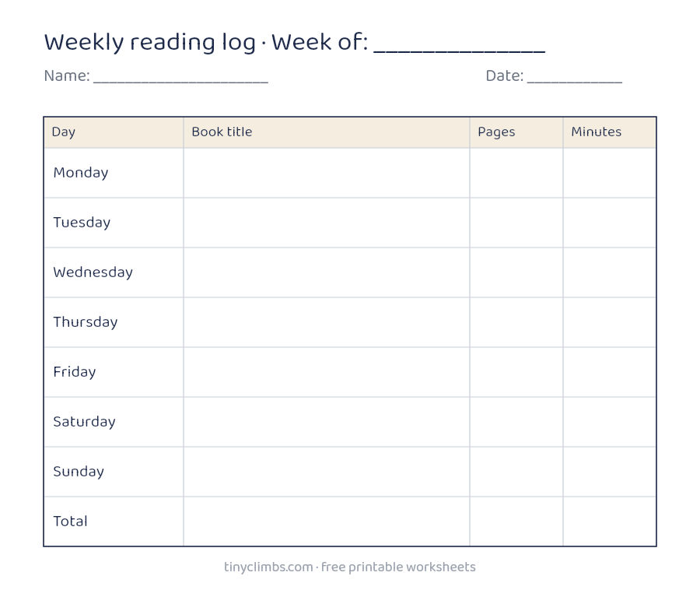Click the Saturday minutes cell

tap(609, 422)
